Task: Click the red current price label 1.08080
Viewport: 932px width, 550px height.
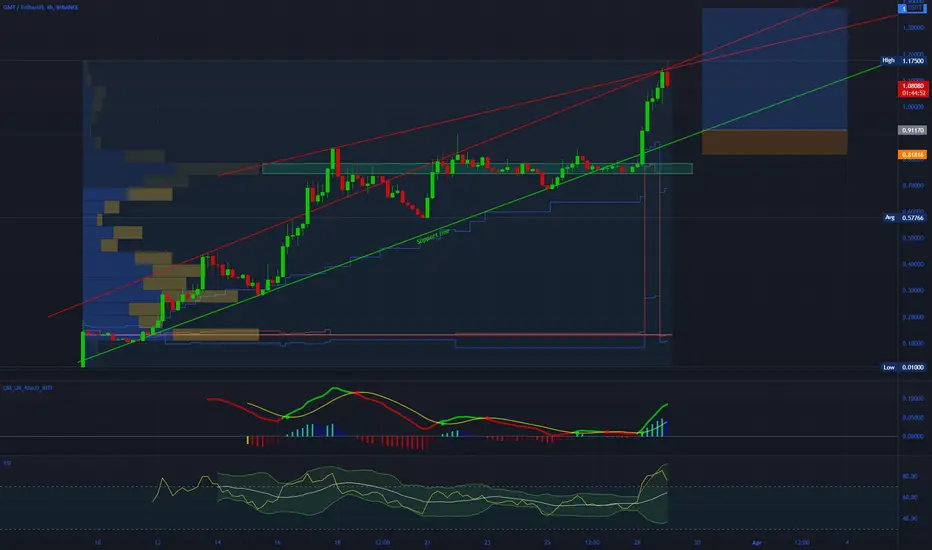Action: [x=912, y=86]
